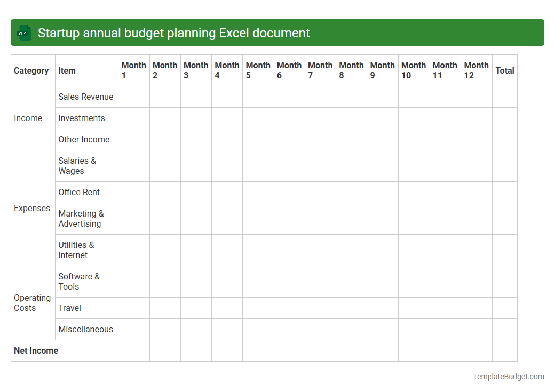
Task: Select the Month 1 column header
Action: tap(133, 70)
